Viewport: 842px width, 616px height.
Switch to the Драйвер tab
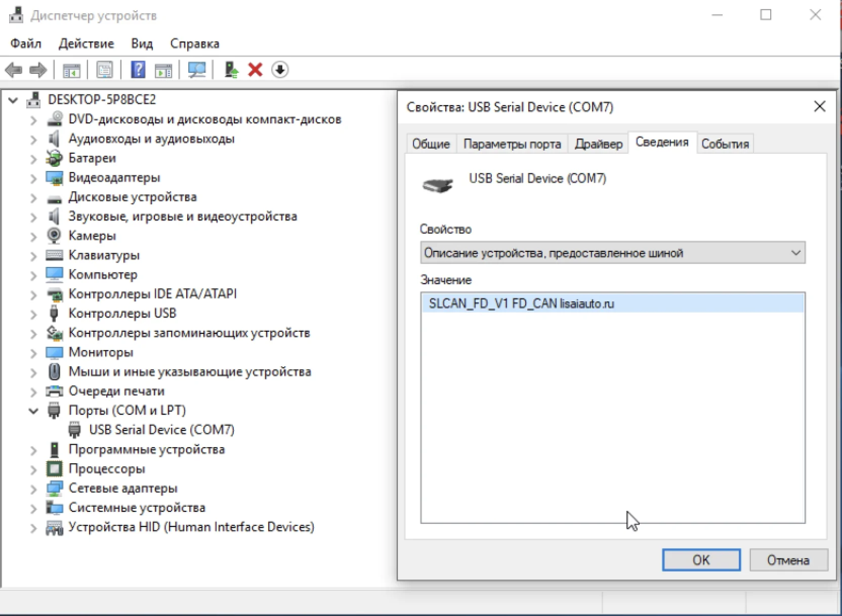coord(598,144)
